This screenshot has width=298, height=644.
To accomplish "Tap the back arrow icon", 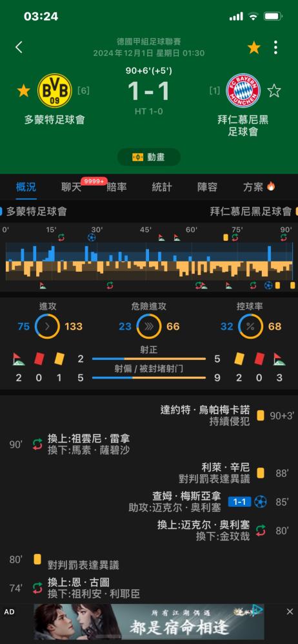I will click(19, 47).
